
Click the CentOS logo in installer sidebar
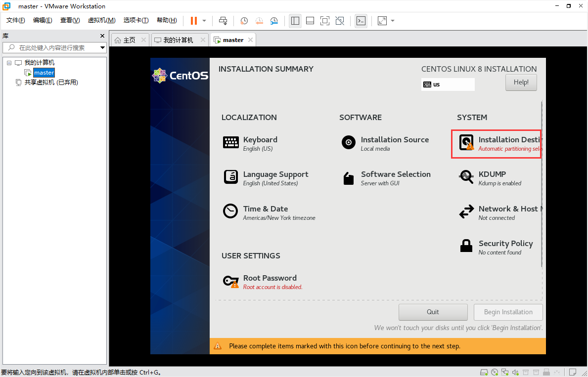[180, 76]
